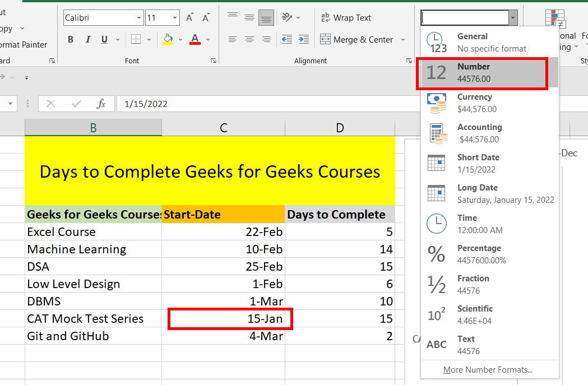This screenshot has width=588, height=385.
Task: Click the Conditional Formatting icon
Action: point(555,18)
